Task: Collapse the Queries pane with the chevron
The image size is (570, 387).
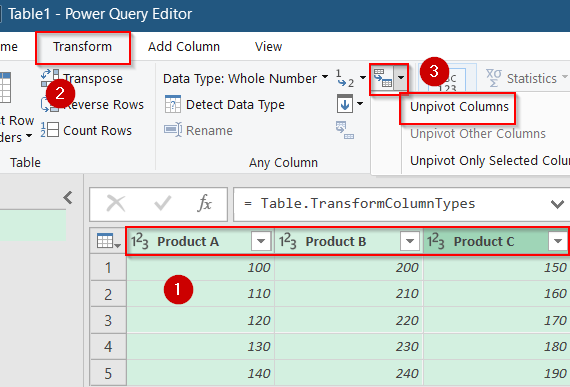Action: coord(68,198)
